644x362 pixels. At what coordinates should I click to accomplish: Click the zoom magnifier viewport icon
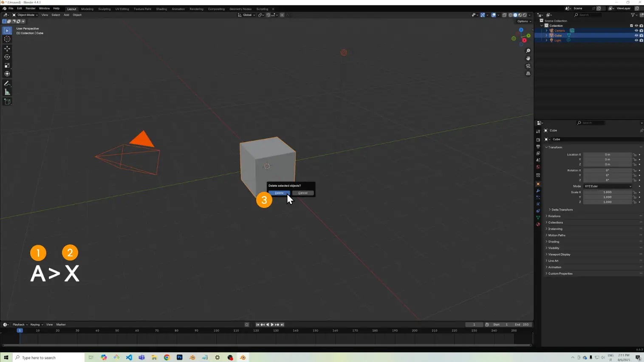coord(528,51)
